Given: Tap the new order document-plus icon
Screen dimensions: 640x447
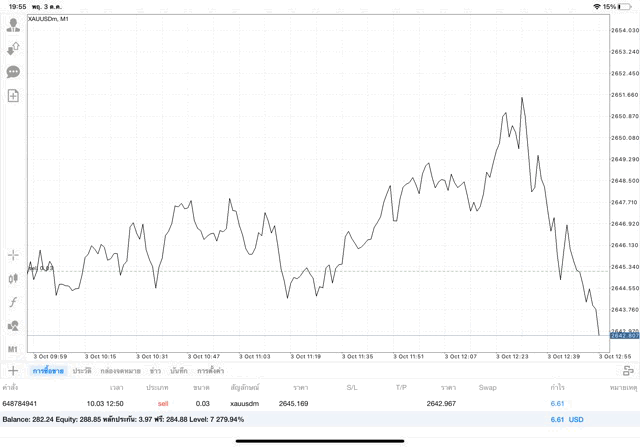Looking at the screenshot, I should pos(13,96).
